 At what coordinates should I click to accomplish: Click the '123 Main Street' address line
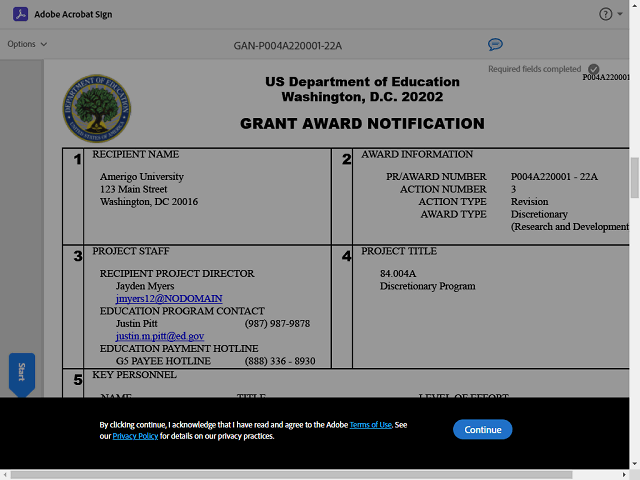click(133, 189)
